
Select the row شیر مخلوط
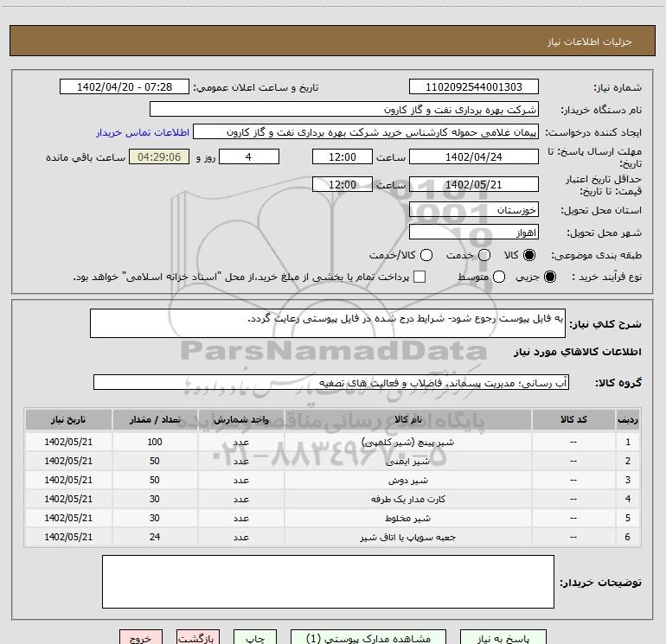click(x=333, y=518)
